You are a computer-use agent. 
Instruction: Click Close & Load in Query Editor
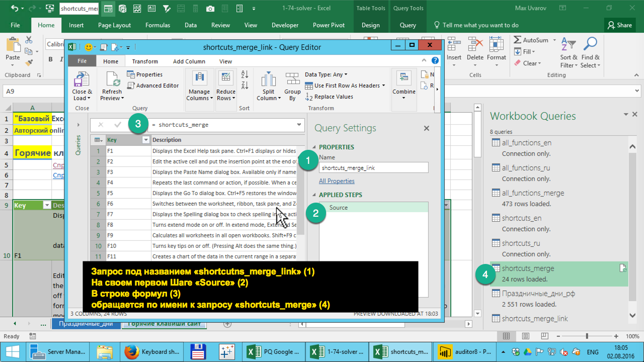[x=82, y=86]
